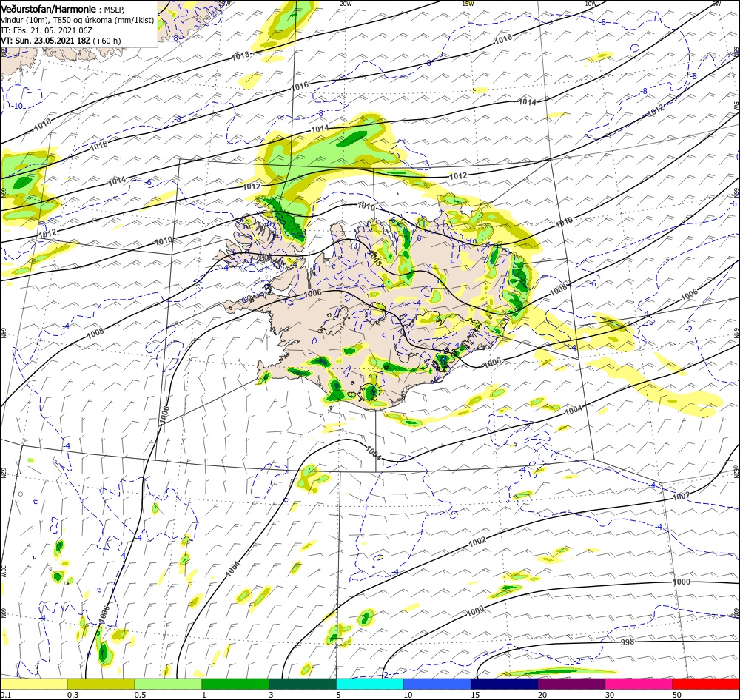Image resolution: width=740 pixels, height=700 pixels.
Task: Click the purple 20–30 mm legend swatch
Action: coord(571,684)
